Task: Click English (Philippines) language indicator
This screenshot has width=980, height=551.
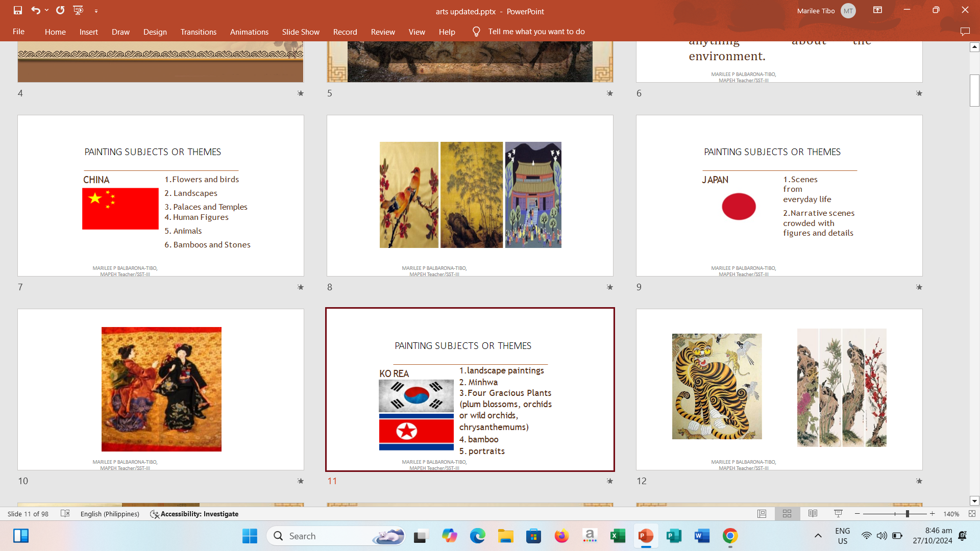Action: [110, 514]
